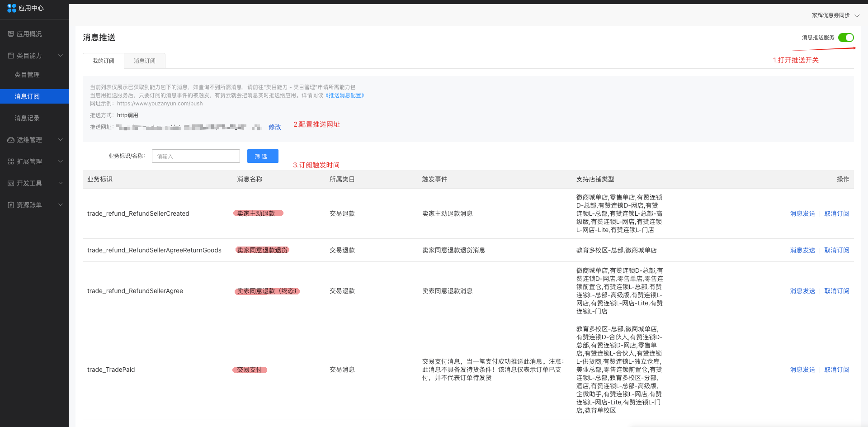
Task: Click the 扩展管理 grid icon
Action: point(11,161)
